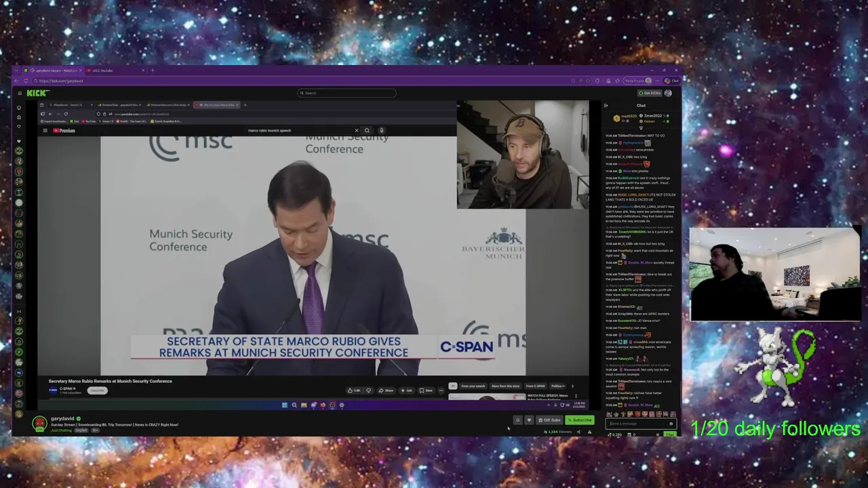Image resolution: width=868 pixels, height=488 pixels.
Task: Click the YouTube search magnifier button
Action: pyautogui.click(x=367, y=130)
